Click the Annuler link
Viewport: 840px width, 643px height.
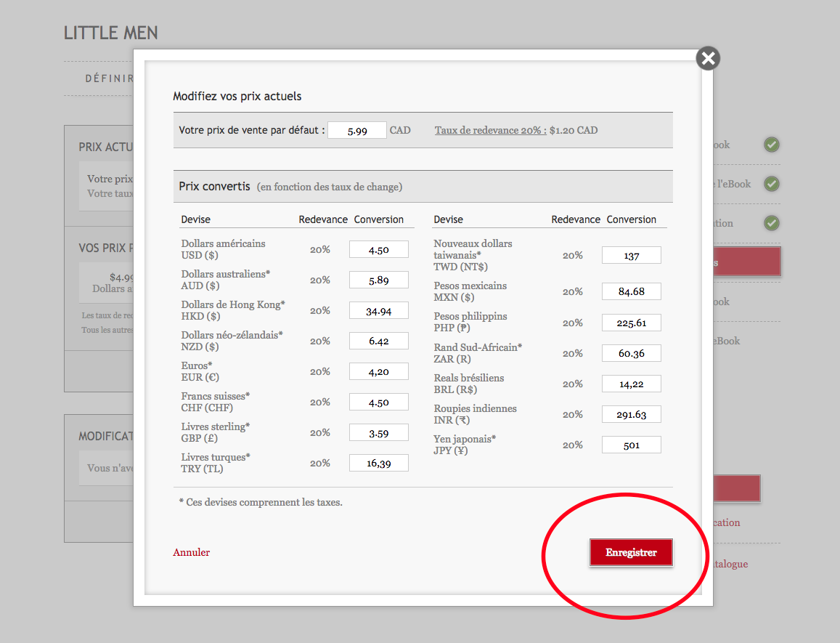coord(191,553)
